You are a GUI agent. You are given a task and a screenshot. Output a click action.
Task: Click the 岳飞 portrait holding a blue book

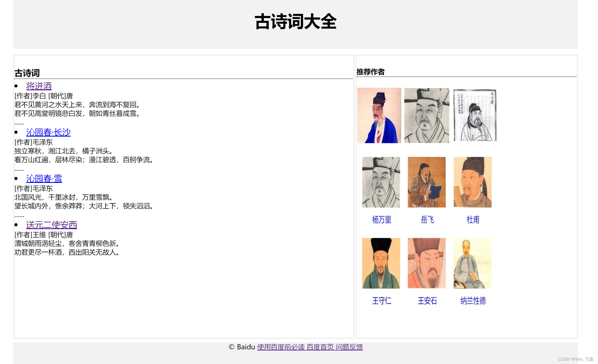(x=426, y=182)
